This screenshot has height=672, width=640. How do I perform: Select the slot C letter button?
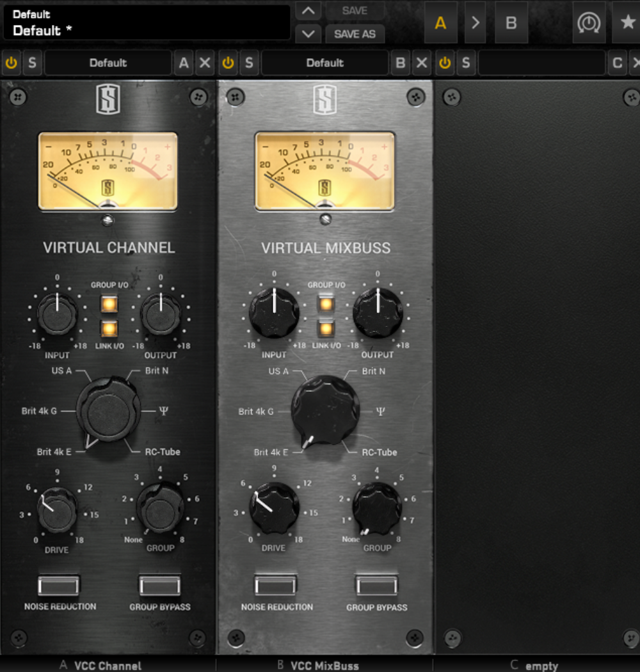pyautogui.click(x=618, y=63)
